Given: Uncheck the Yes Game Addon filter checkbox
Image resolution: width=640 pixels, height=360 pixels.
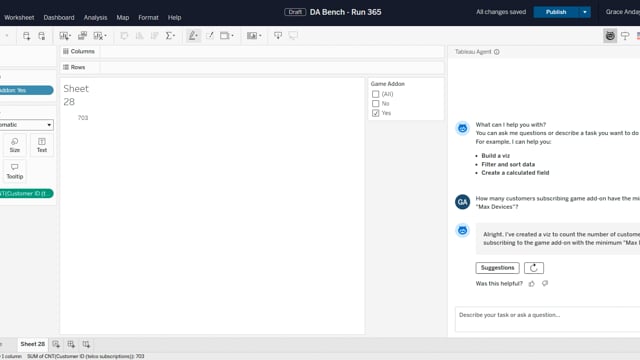Looking at the screenshot, I should point(376,113).
